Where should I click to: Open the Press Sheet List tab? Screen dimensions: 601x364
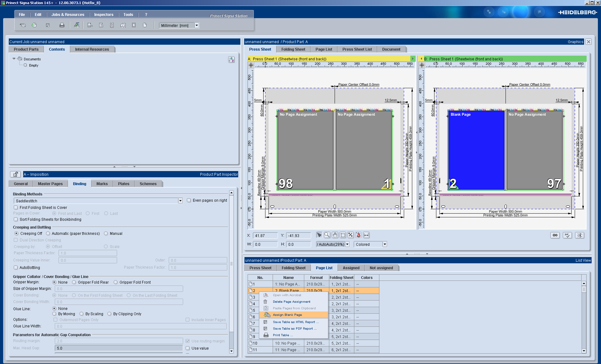click(357, 49)
